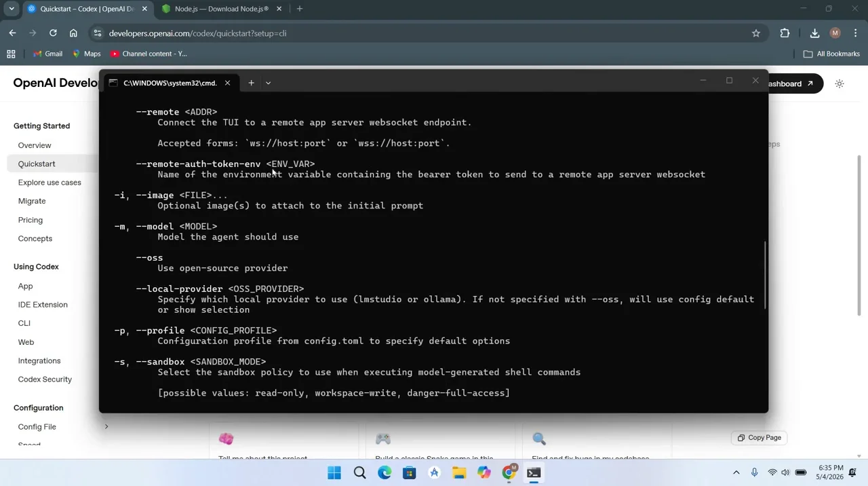The width and height of the screenshot is (868, 486).
Task: Add a new terminal tab
Action: point(251,83)
